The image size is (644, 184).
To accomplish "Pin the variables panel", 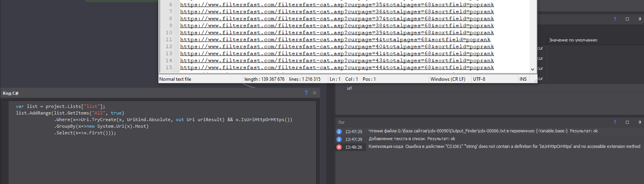I will pos(640,19).
